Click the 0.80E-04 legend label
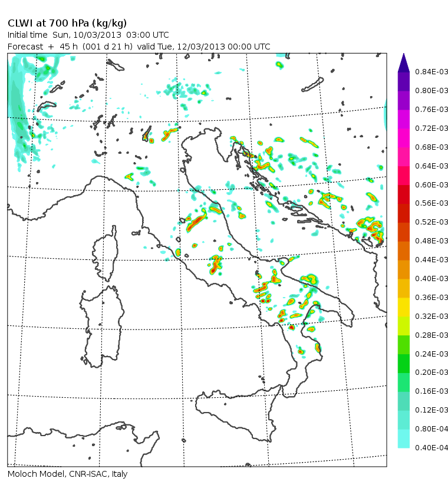448x488 pixels. point(431,429)
